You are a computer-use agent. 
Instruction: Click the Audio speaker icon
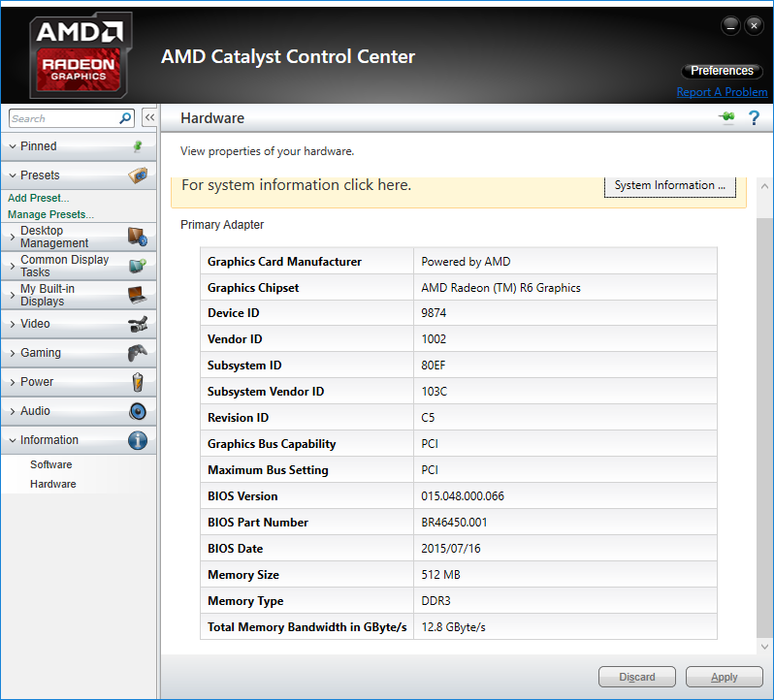click(138, 411)
